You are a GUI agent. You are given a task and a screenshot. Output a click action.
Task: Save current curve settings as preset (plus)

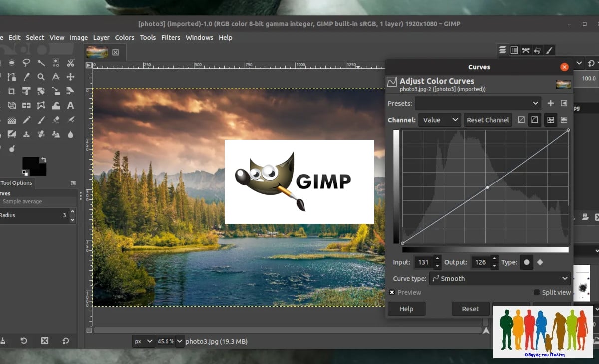551,103
